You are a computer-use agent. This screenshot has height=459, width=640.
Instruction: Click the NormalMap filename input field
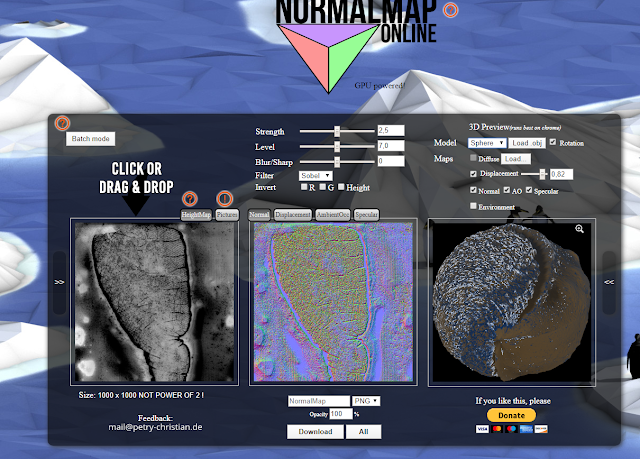(319, 401)
